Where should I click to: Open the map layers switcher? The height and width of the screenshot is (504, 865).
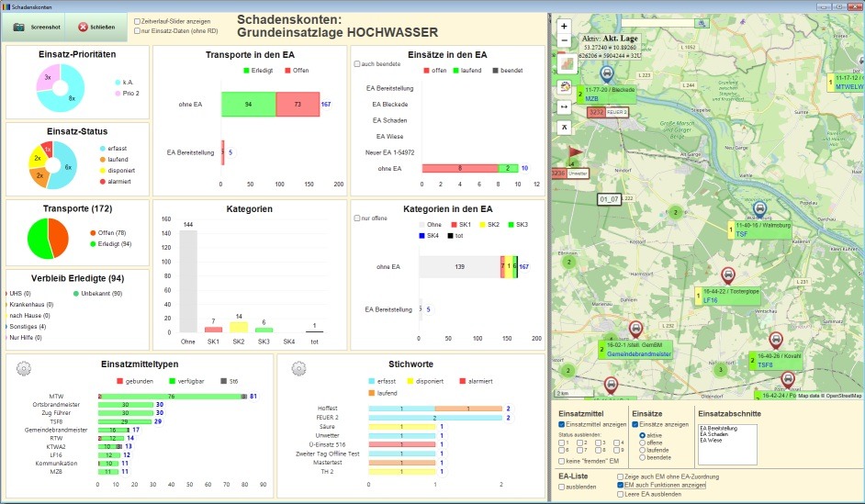[564, 63]
